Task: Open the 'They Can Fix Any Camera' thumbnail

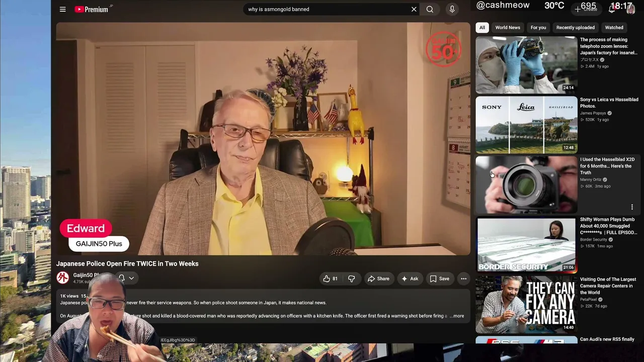Action: tap(526, 304)
